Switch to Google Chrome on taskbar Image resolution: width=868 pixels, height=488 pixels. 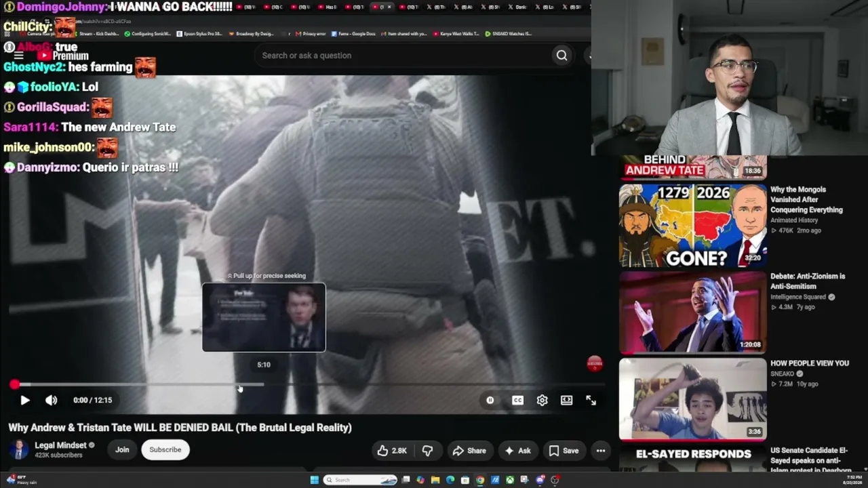tap(480, 480)
